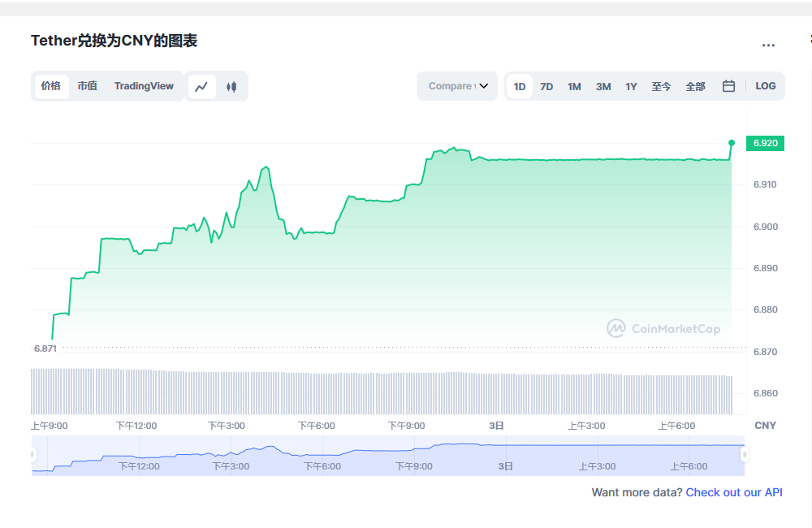The width and height of the screenshot is (812, 528).
Task: Click the 下午12:00 main axis label
Action: coord(136,426)
